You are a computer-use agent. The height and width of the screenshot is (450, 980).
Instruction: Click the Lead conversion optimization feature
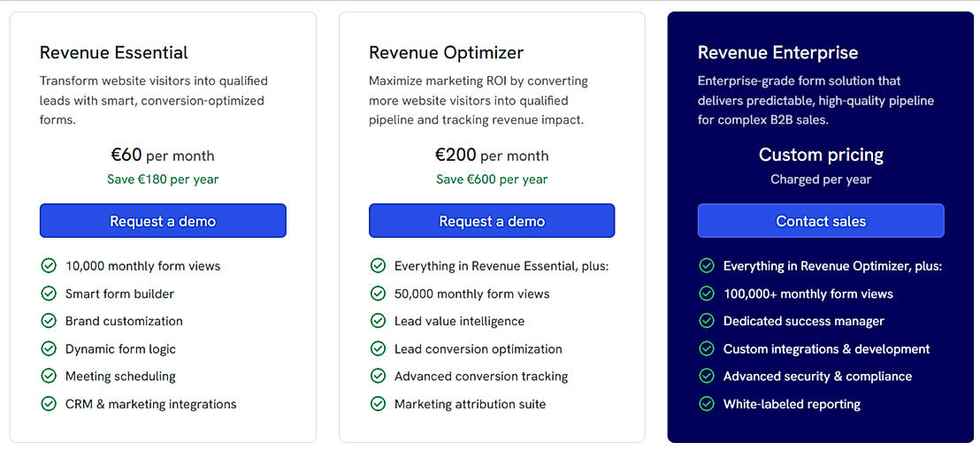pyautogui.click(x=479, y=348)
